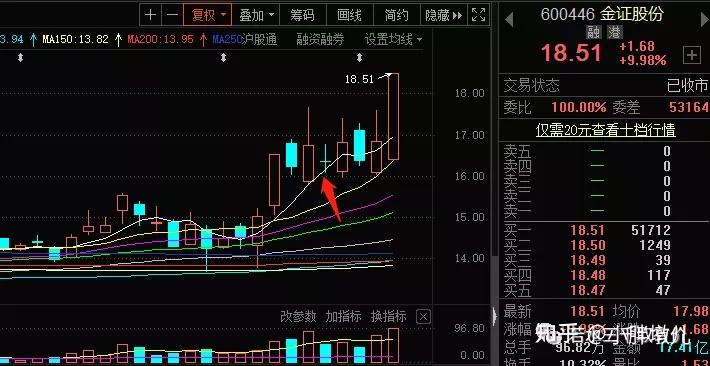Click 改参数 indicator button
This screenshot has width=710, height=366.
point(298,316)
